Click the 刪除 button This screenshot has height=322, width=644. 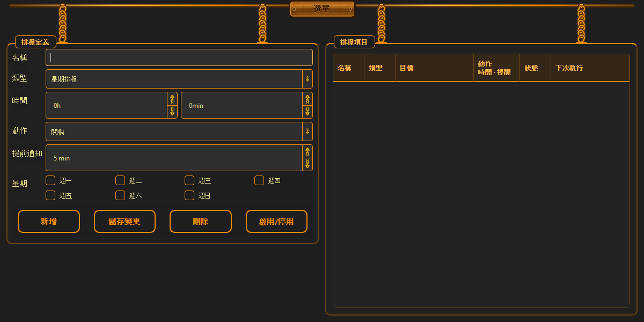pyautogui.click(x=201, y=221)
